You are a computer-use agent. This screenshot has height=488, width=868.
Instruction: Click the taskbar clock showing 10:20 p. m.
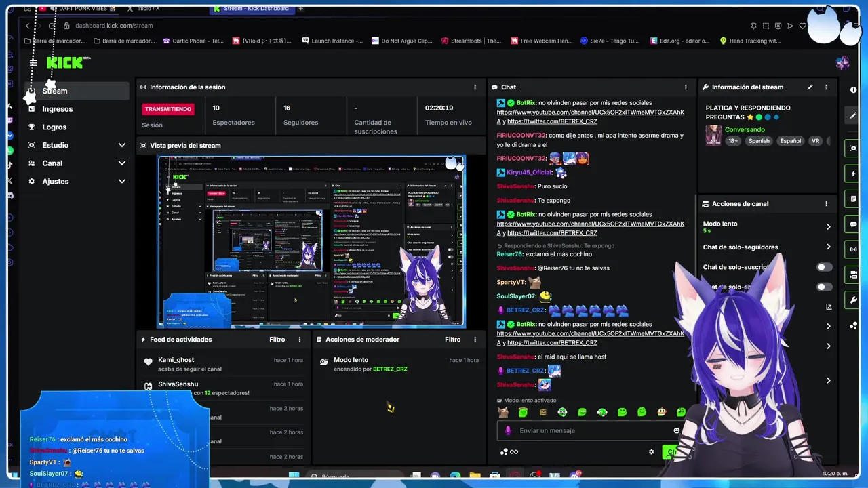835,473
